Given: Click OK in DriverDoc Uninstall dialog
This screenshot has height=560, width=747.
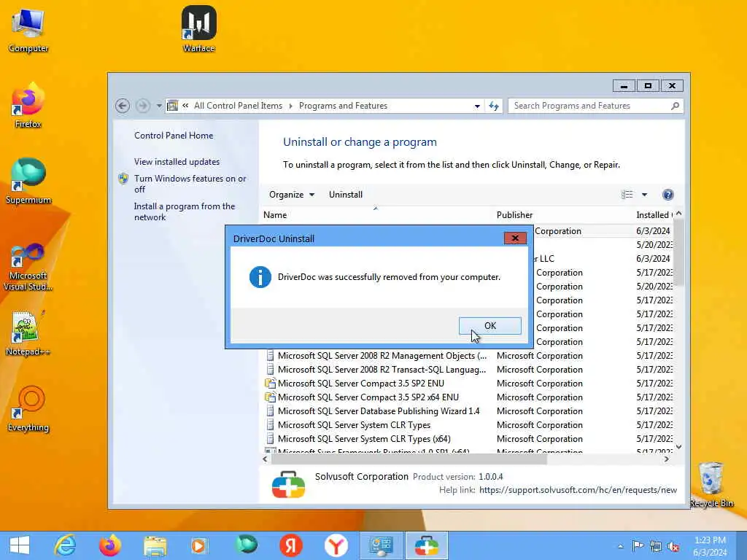Looking at the screenshot, I should pyautogui.click(x=489, y=326).
